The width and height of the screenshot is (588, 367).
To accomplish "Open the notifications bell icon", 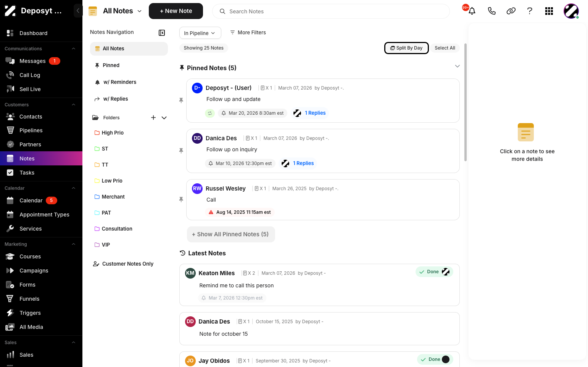I will tap(472, 11).
